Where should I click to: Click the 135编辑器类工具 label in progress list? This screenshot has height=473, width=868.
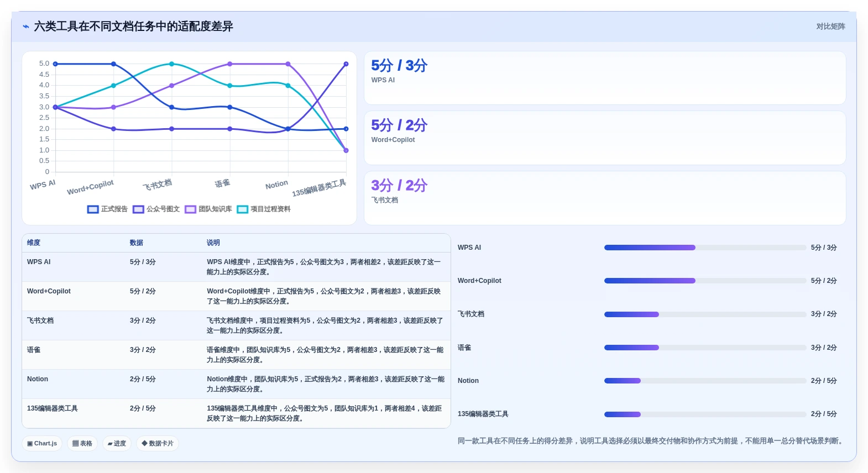[x=483, y=414]
